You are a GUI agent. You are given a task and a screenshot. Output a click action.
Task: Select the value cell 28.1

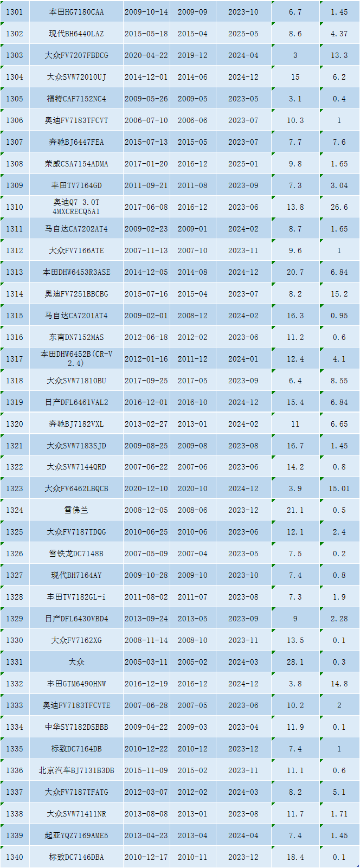click(295, 662)
